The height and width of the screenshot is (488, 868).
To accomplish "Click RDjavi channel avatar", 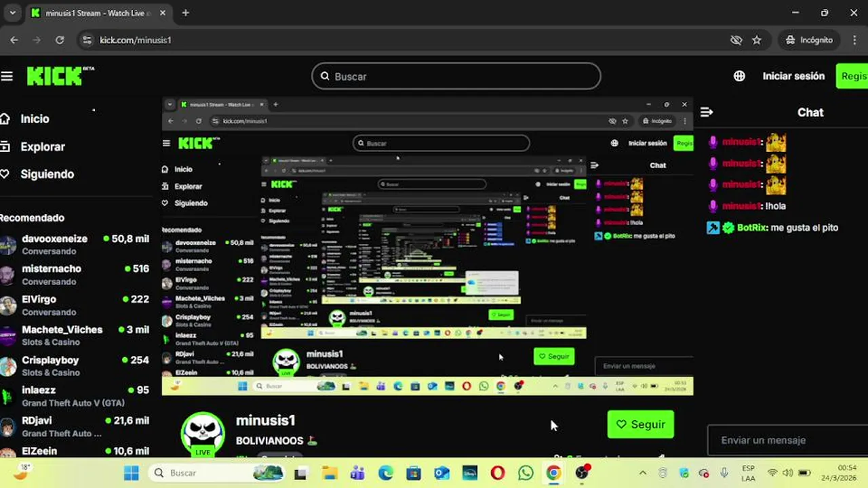I will click(7, 427).
